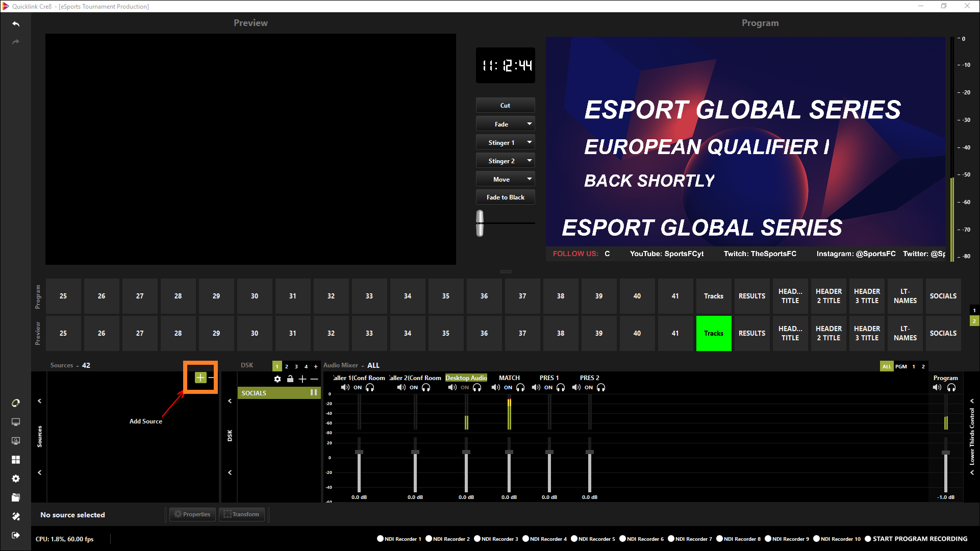
Task: Toggle ON for Caller 1 audio channel
Action: coord(358,388)
